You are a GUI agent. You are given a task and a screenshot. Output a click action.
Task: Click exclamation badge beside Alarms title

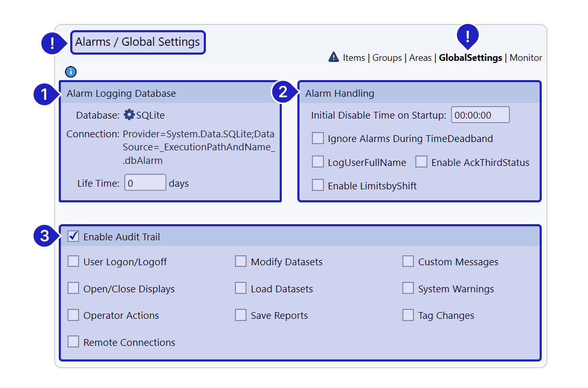pyautogui.click(x=52, y=43)
